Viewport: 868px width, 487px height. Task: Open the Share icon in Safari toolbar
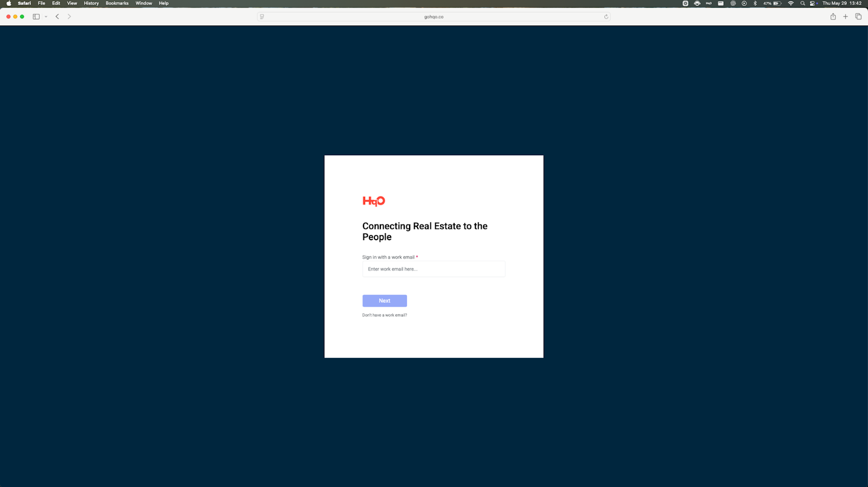pos(833,17)
